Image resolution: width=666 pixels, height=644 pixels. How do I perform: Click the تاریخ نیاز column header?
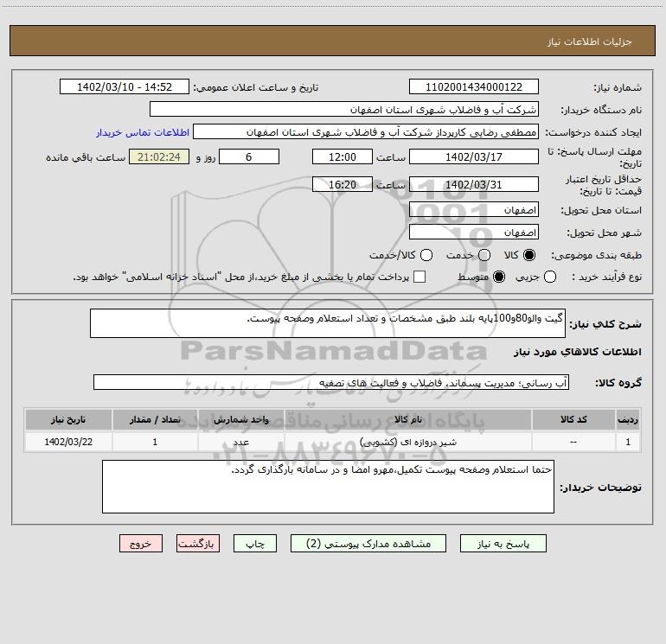(68, 419)
